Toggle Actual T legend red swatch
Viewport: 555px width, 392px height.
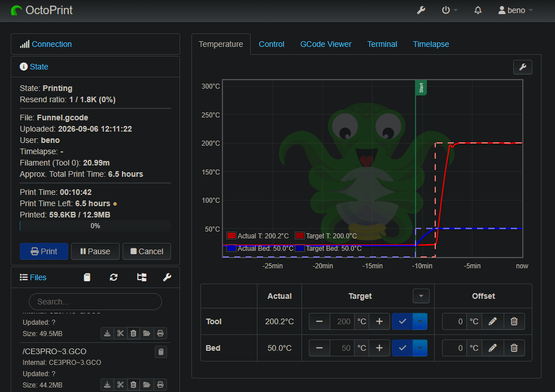pos(231,236)
